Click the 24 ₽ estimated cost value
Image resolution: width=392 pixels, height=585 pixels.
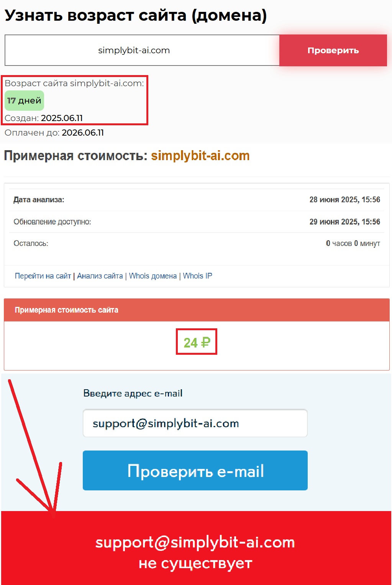pyautogui.click(x=197, y=342)
